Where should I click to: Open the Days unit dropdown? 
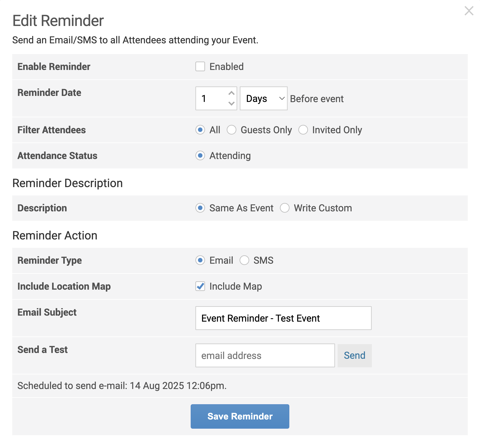pyautogui.click(x=263, y=98)
